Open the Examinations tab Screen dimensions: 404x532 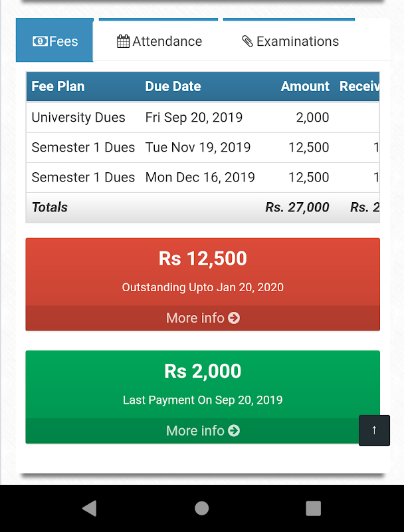(290, 41)
